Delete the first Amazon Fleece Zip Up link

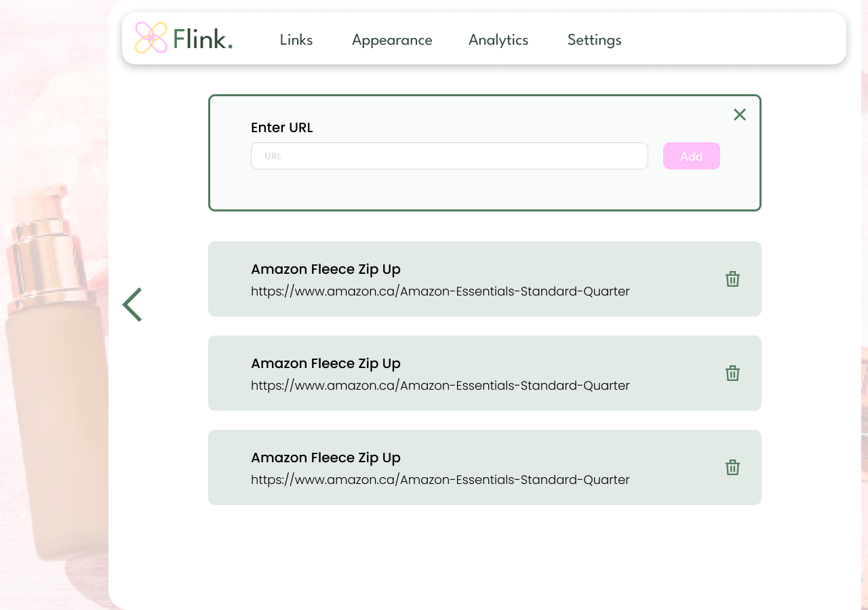732,279
